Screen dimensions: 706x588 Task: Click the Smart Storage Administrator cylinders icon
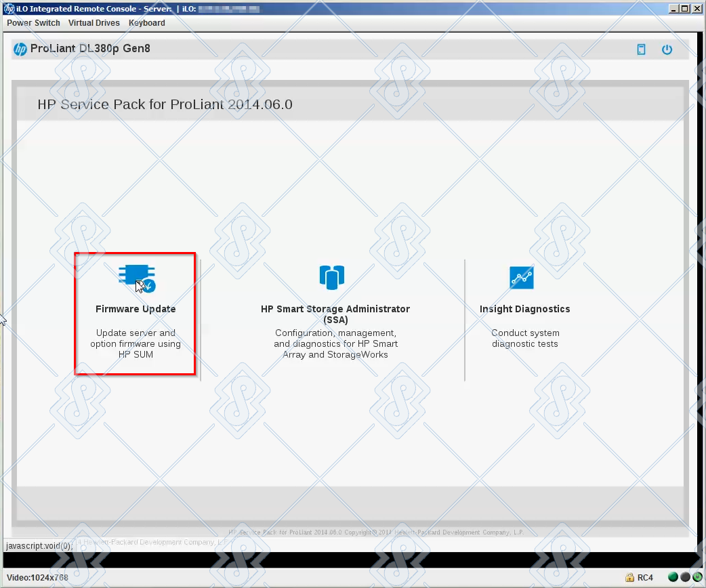(x=332, y=277)
